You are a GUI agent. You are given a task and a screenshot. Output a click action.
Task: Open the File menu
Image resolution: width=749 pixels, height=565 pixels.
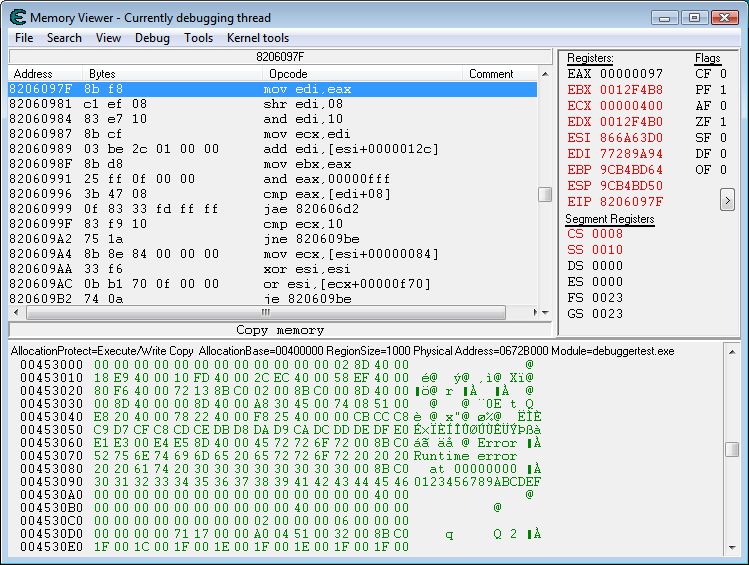coord(24,38)
